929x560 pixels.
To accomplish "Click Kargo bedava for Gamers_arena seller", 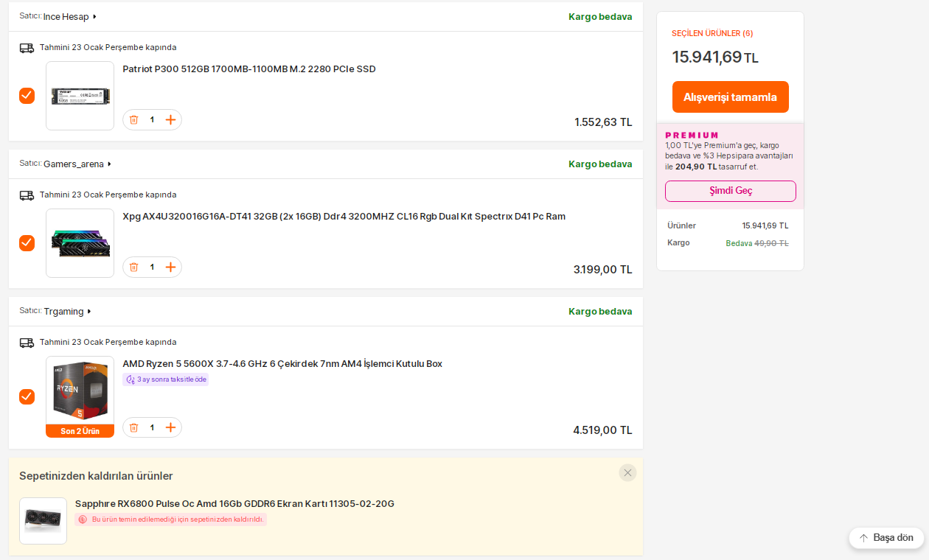I will [600, 164].
